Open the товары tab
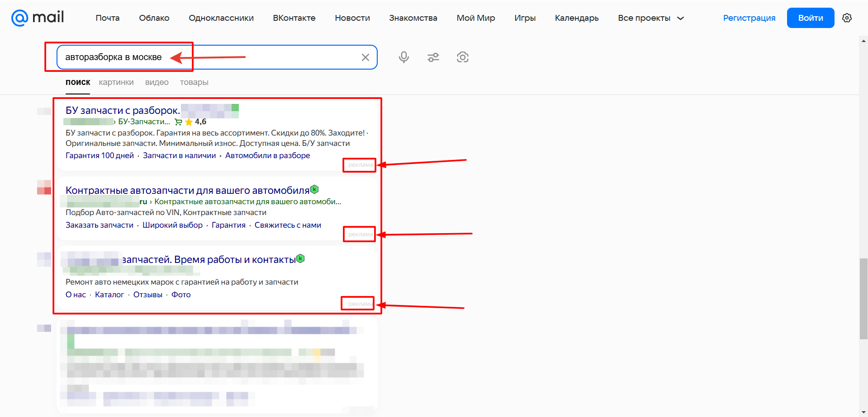The height and width of the screenshot is (417, 868). (194, 82)
